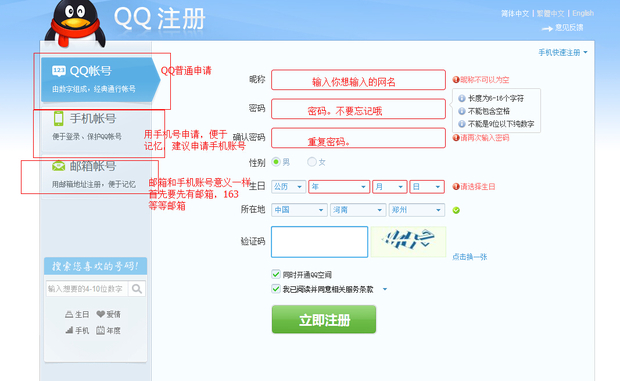The image size is (620, 381).
Task: Toggle the 同时开通QQ空间 checkbox
Action: point(276,274)
